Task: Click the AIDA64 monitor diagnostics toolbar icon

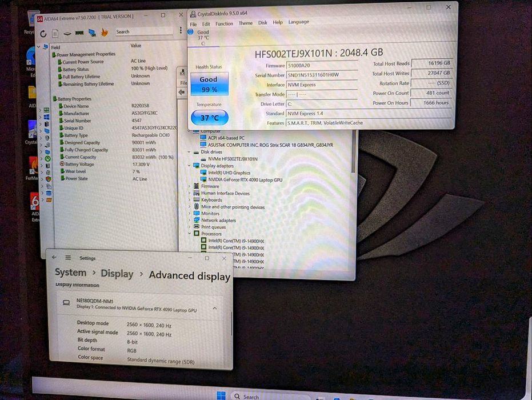Action: (x=92, y=33)
